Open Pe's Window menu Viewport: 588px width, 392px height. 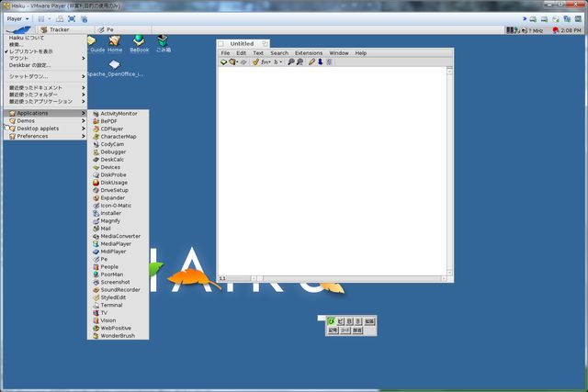coord(339,53)
